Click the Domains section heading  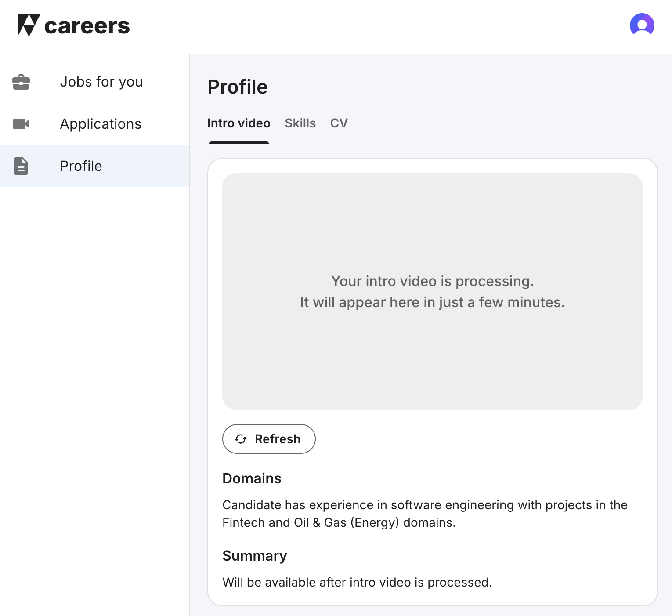[252, 478]
